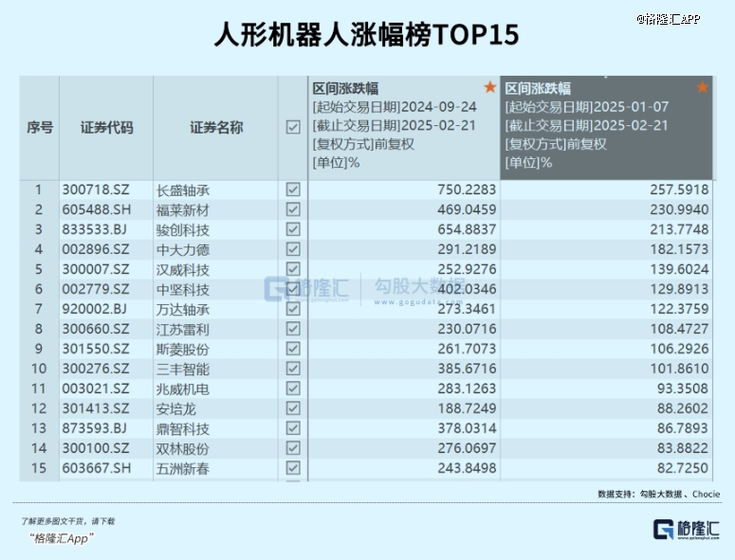Image resolution: width=735 pixels, height=560 pixels.
Task: Toggle the checkbox for 斯菱股份
Action: (x=293, y=349)
